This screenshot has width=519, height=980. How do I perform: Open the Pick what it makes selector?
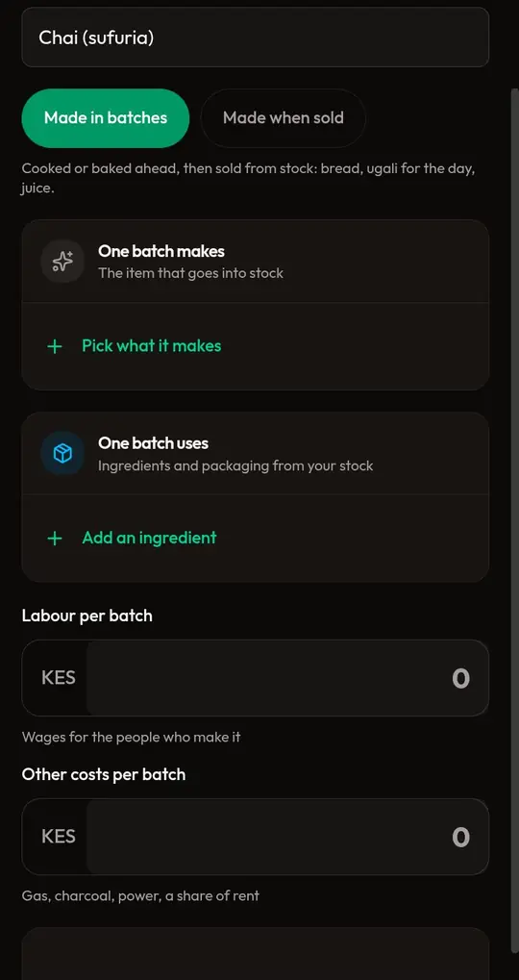(151, 345)
